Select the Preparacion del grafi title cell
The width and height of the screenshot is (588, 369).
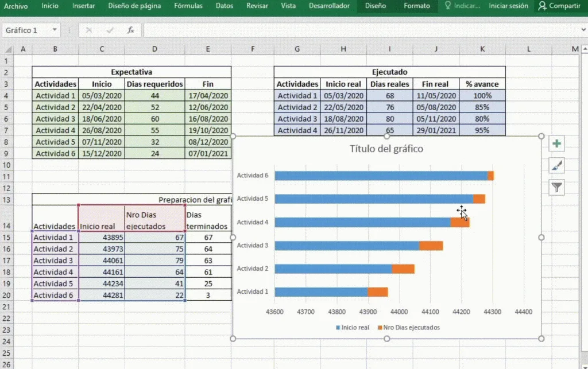pos(131,200)
